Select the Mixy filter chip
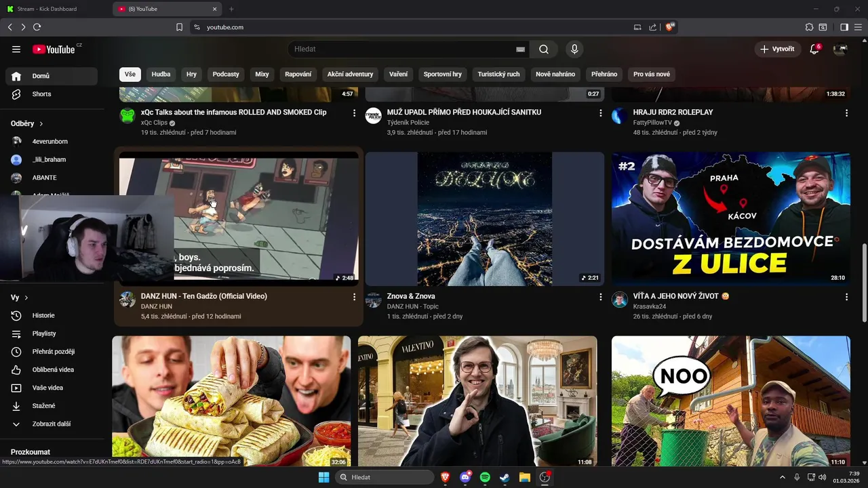 click(262, 75)
